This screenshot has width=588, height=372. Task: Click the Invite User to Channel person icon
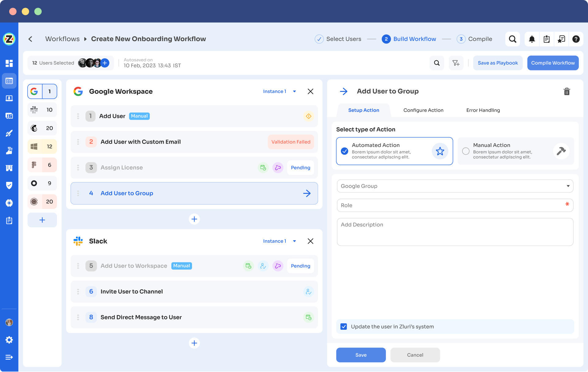pos(309,291)
